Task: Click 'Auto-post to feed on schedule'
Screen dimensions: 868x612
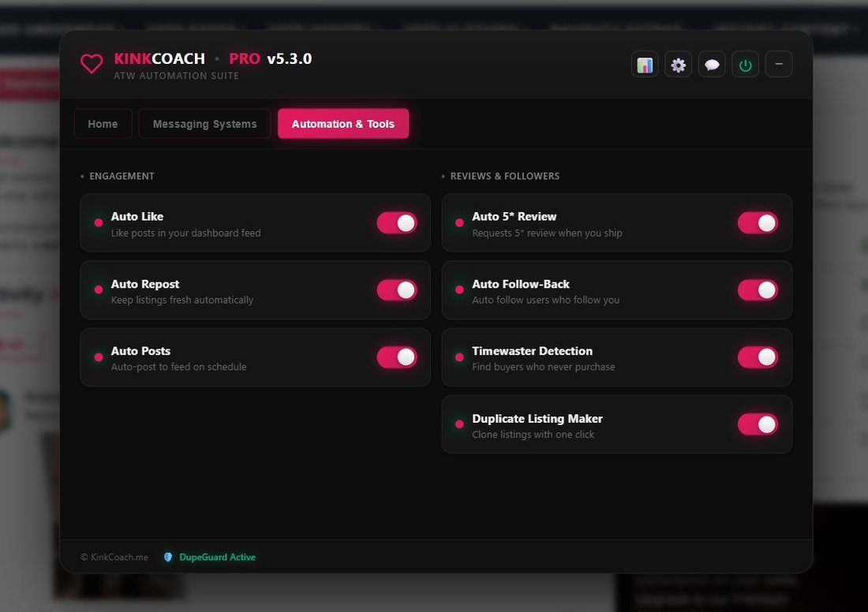Action: coord(179,367)
